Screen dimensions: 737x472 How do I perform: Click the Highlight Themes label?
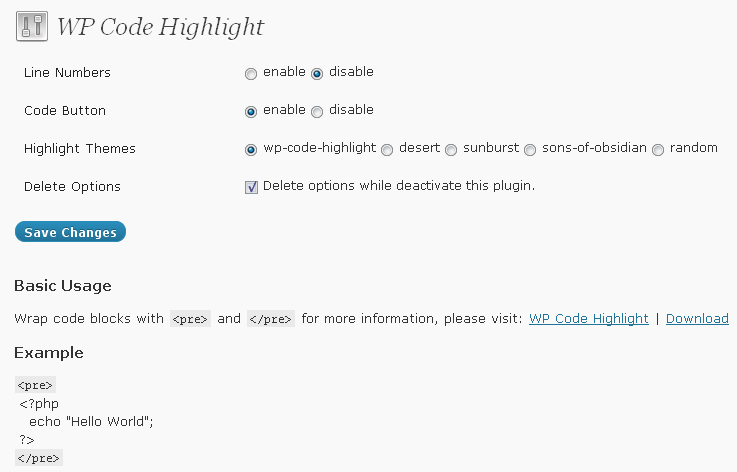point(79,149)
